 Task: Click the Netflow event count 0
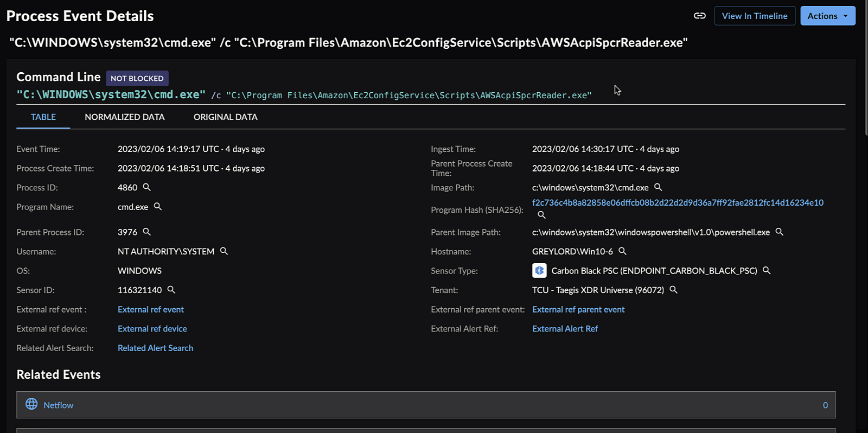(x=825, y=405)
